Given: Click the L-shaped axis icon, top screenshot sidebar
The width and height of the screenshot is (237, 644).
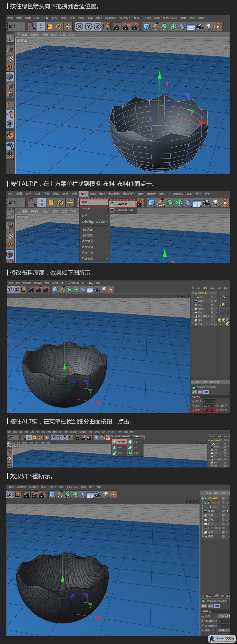Looking at the screenshot, I should pyautogui.click(x=10, y=105).
